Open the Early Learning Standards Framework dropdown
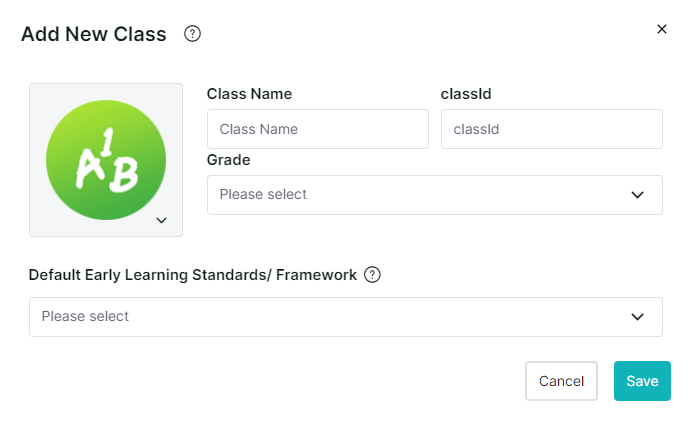692x422 pixels. click(330, 317)
